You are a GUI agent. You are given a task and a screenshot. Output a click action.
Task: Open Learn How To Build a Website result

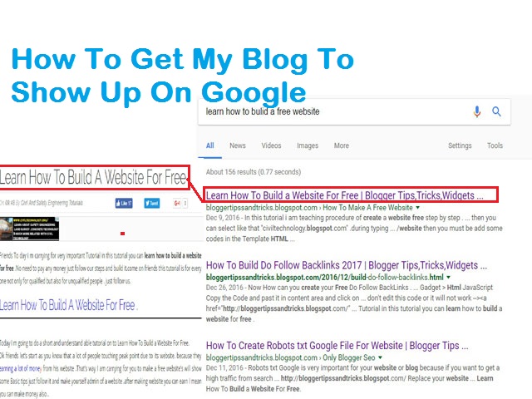click(345, 195)
